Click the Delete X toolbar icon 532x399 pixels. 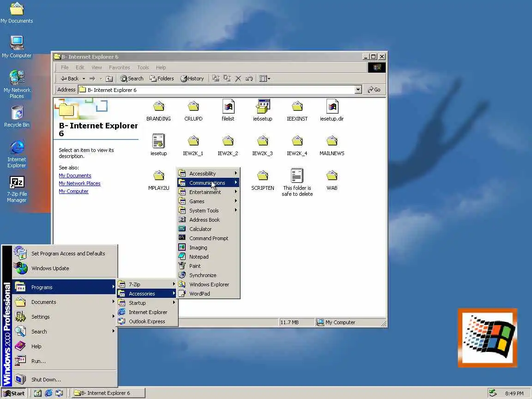pyautogui.click(x=238, y=79)
